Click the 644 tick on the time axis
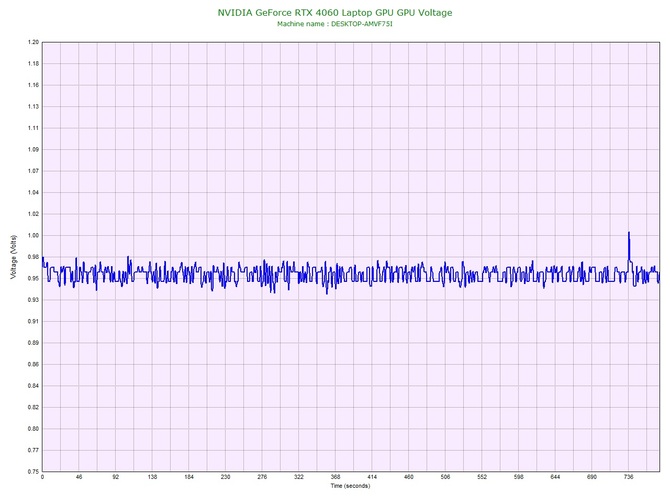Screen dimensions: 670x503 click(555, 477)
